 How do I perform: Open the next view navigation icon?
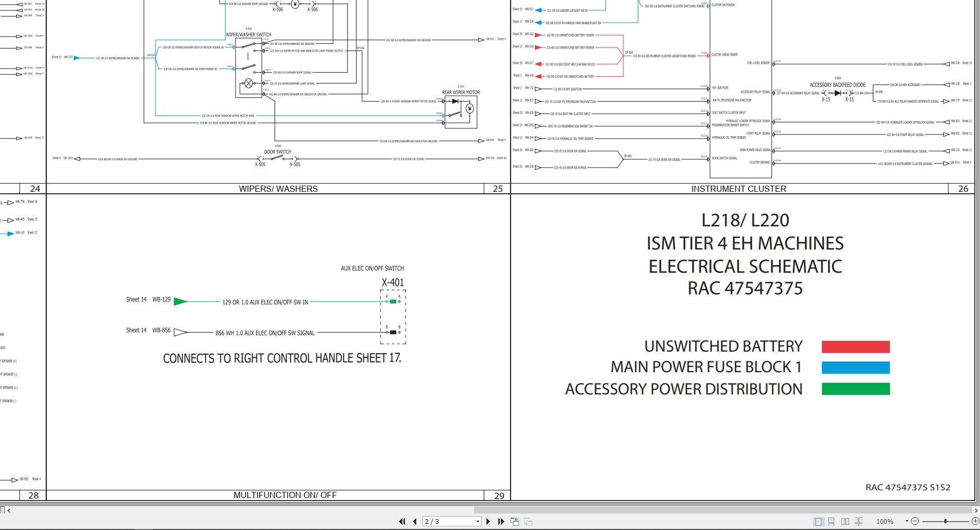(528, 521)
